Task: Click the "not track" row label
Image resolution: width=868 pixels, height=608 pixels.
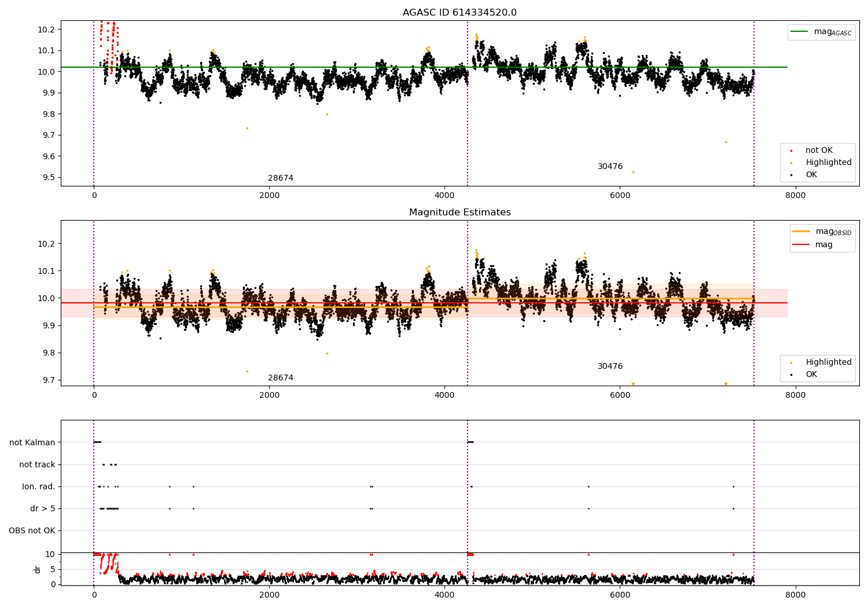Action: click(x=37, y=464)
